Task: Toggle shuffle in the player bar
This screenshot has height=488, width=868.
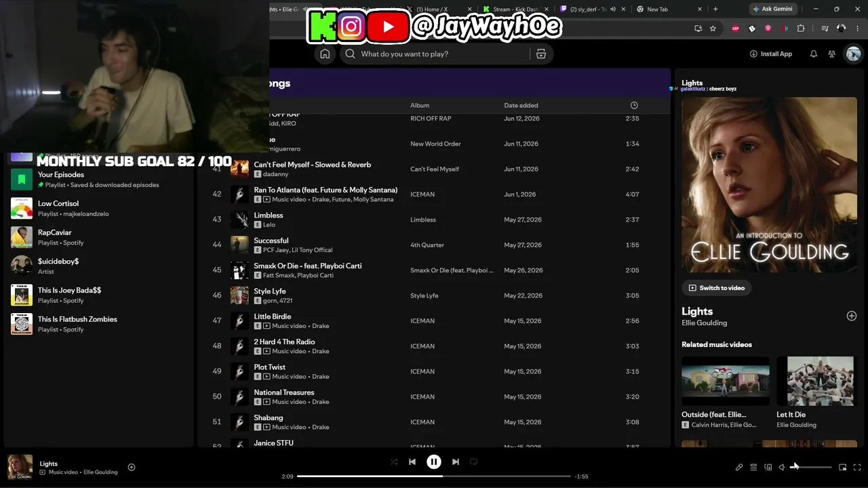Action: coord(394,462)
